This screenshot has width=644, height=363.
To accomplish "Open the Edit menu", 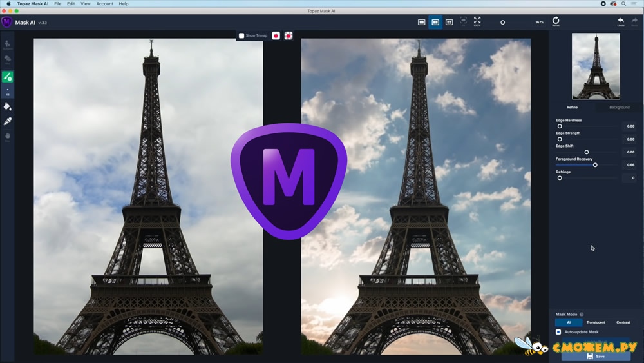I will (x=71, y=4).
